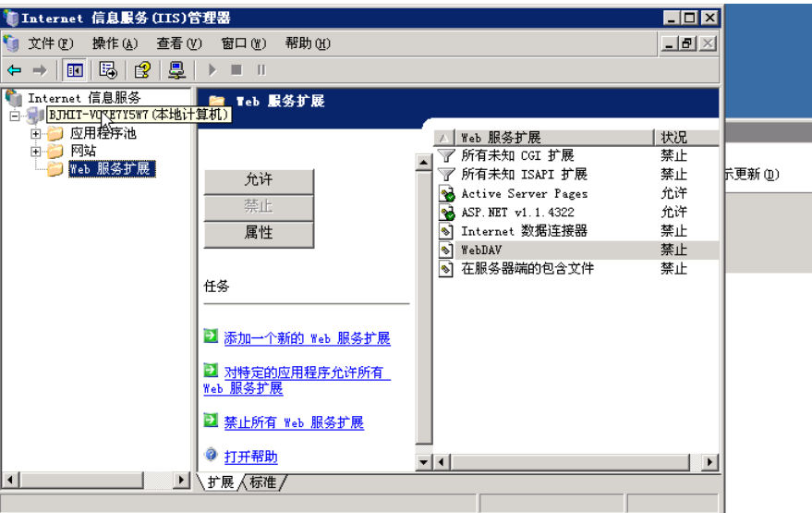This screenshot has height=513, width=812.
Task: Restore the inner MDI child window
Action: pos(687,43)
